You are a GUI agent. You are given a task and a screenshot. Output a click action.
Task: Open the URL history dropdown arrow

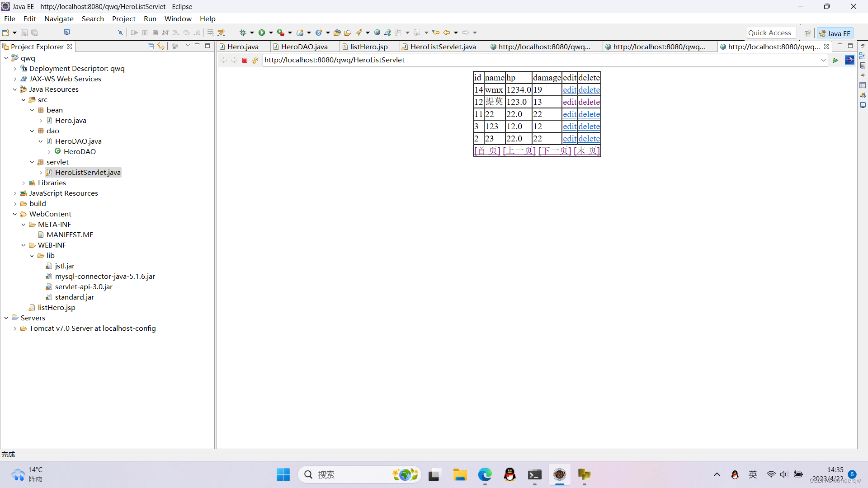pos(823,60)
